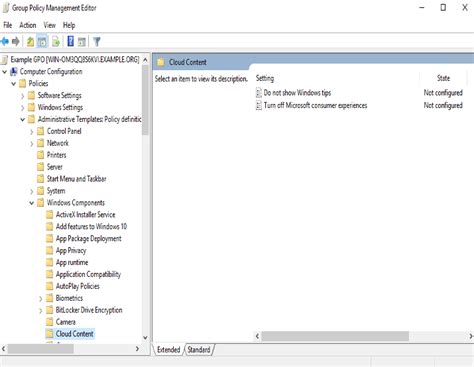The image size is (474, 367).
Task: Select Start Menu and Taskbar folder
Action: 76,179
